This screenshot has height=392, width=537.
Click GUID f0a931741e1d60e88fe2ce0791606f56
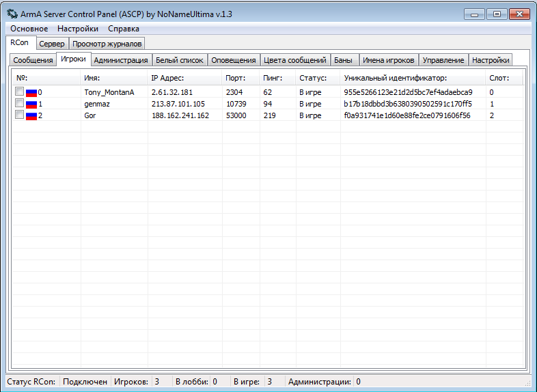click(407, 115)
